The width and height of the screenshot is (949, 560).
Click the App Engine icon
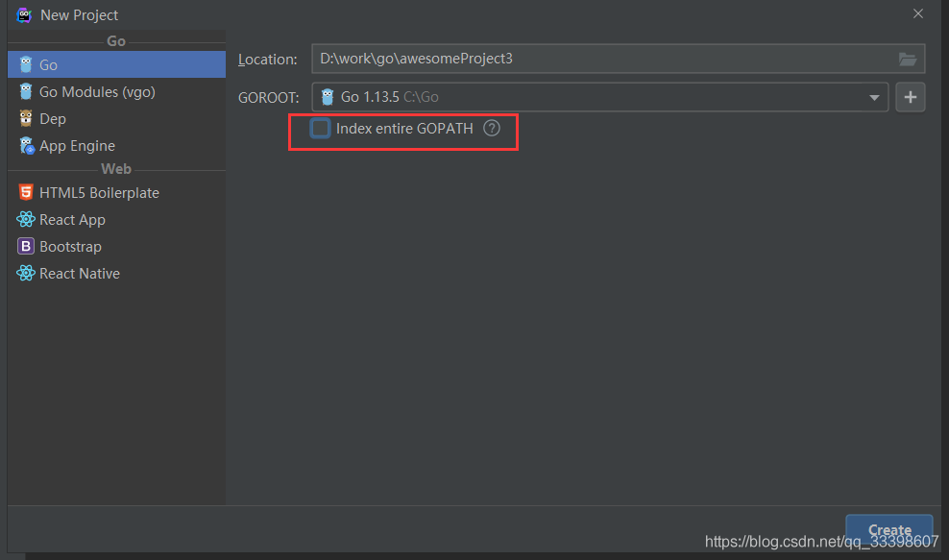pos(25,146)
